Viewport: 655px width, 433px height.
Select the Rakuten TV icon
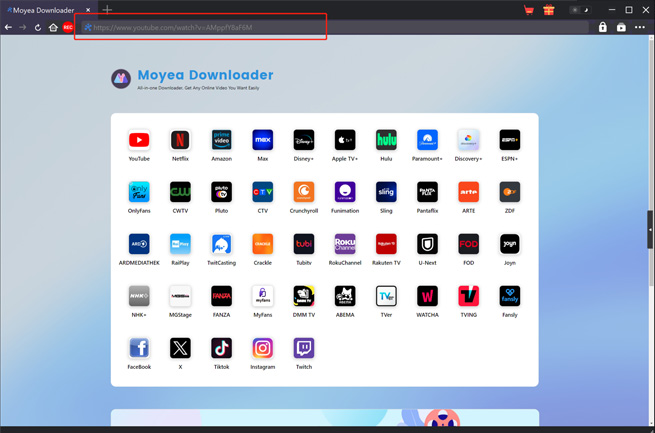pyautogui.click(x=386, y=244)
